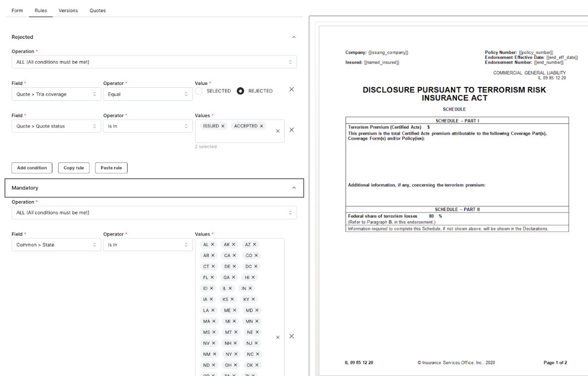Viewport: 588px width, 376px height.
Task: Remove the IN state chip
Action: tap(249, 288)
